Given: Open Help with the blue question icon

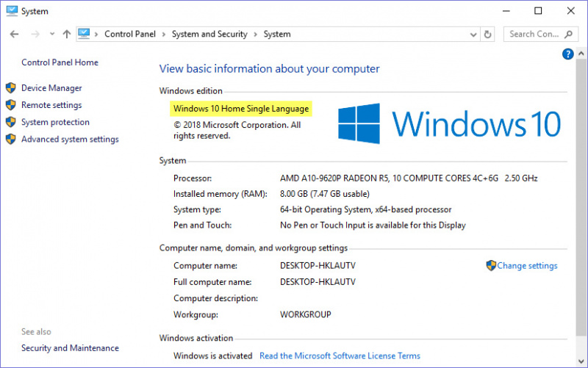Looking at the screenshot, I should click(567, 54).
